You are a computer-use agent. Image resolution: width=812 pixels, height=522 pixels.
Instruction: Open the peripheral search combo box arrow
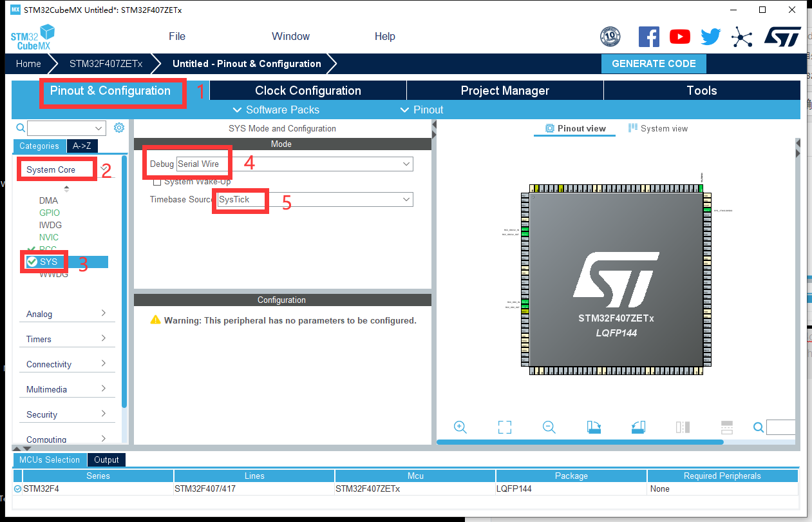pyautogui.click(x=99, y=128)
